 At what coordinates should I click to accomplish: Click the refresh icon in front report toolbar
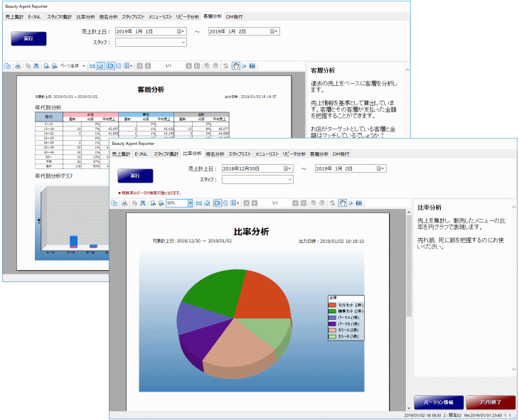[x=333, y=203]
